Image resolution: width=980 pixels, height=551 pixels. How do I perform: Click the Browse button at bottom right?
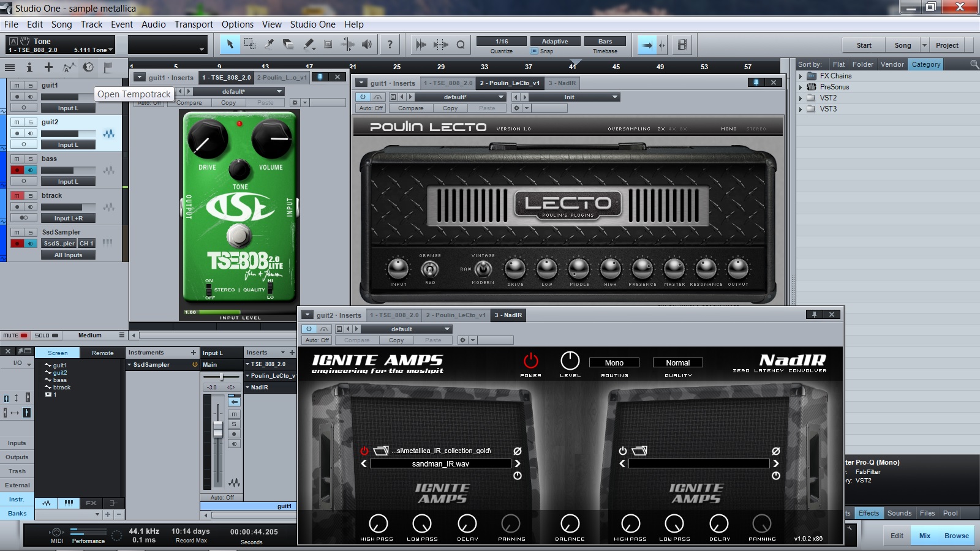pos(956,536)
